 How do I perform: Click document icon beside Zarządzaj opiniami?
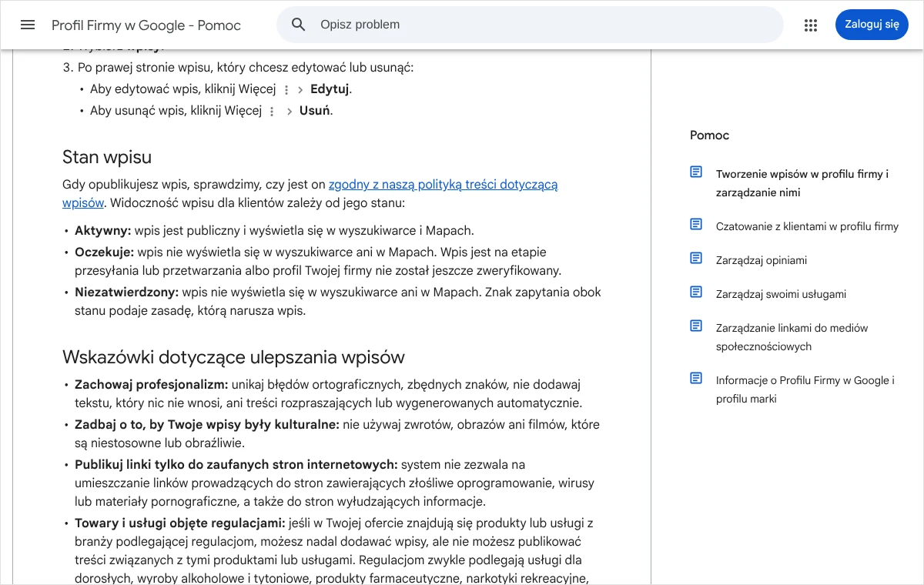point(696,258)
